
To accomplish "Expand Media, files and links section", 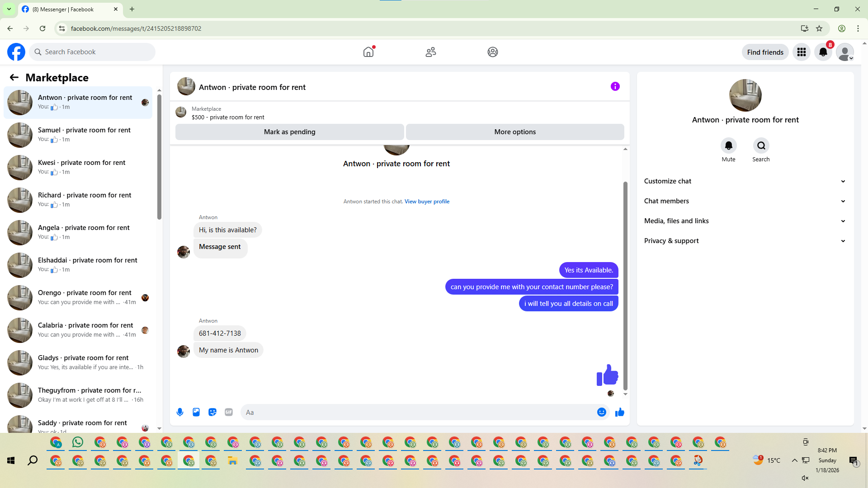I will 745,221.
